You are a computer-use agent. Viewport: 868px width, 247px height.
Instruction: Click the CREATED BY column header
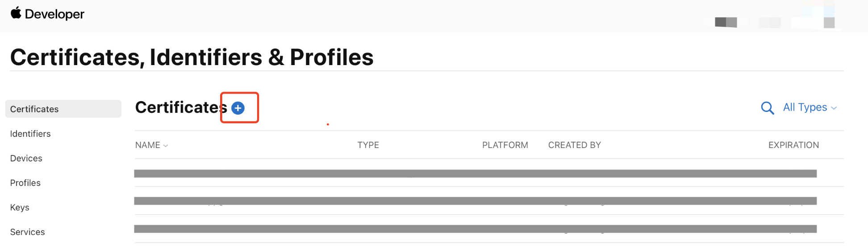click(574, 145)
